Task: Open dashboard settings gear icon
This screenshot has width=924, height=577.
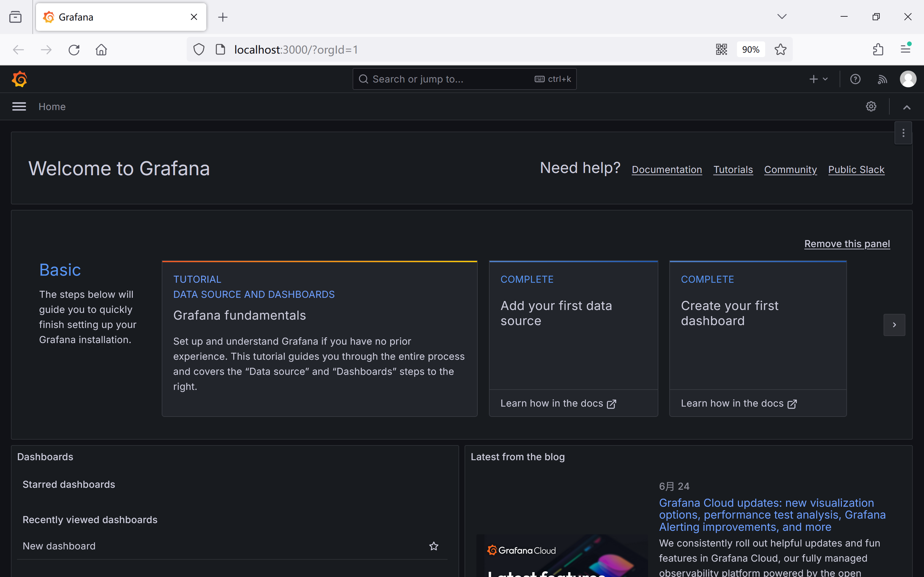Action: (x=871, y=107)
